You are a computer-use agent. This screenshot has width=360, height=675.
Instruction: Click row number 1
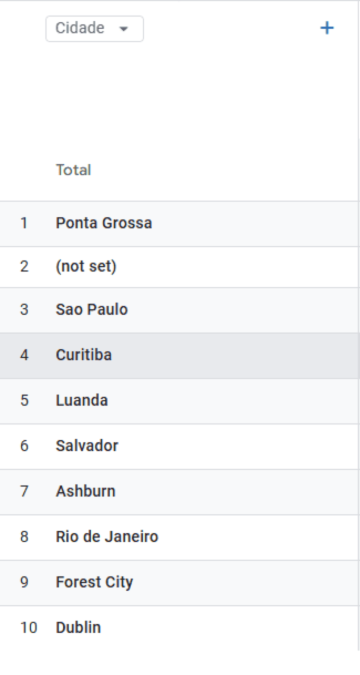click(24, 223)
